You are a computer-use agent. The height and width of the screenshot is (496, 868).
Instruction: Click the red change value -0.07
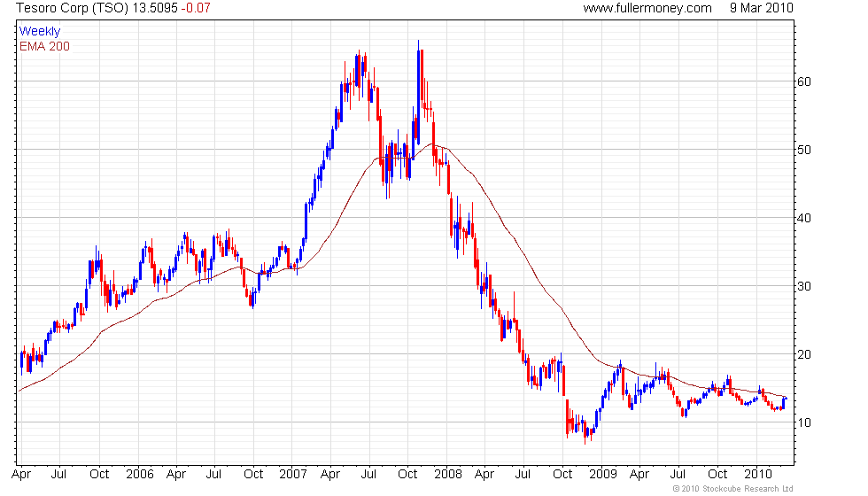[196, 8]
